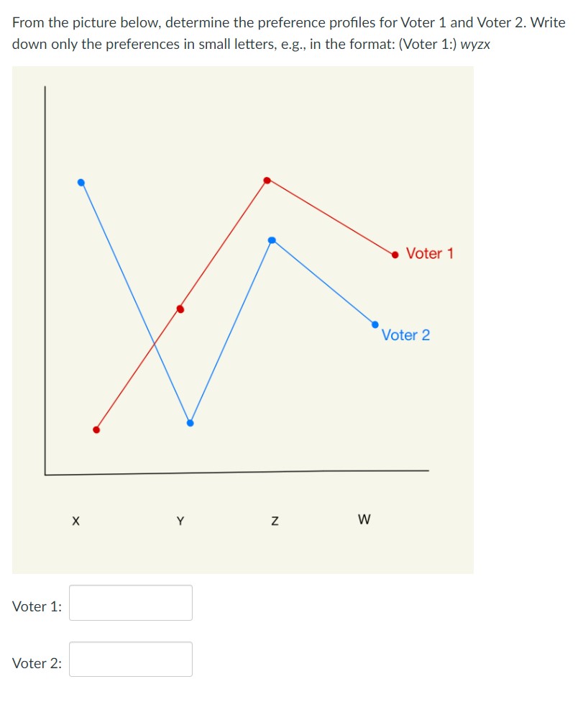
Task: Click the blue Voter 2 endpoint dot
Action: click(x=375, y=325)
